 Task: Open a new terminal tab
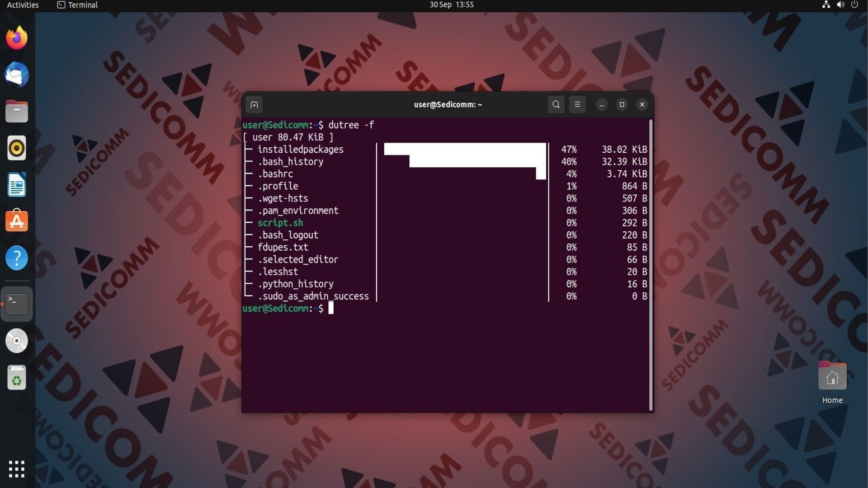click(254, 105)
